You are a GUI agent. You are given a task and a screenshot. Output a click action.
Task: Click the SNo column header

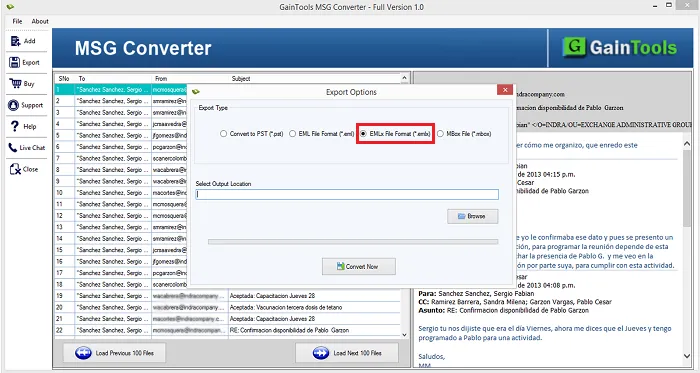click(x=64, y=79)
